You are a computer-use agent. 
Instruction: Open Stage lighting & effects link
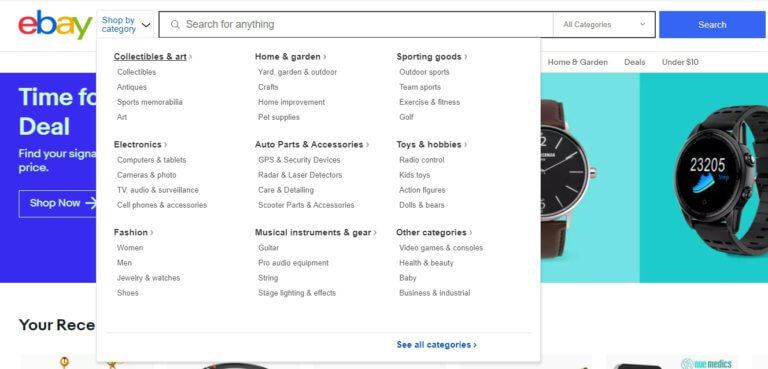click(297, 293)
